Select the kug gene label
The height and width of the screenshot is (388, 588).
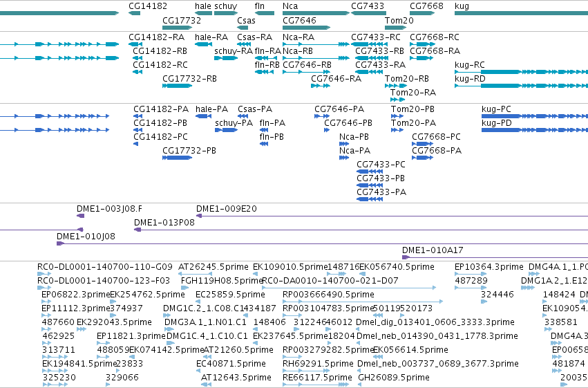[462, 6]
